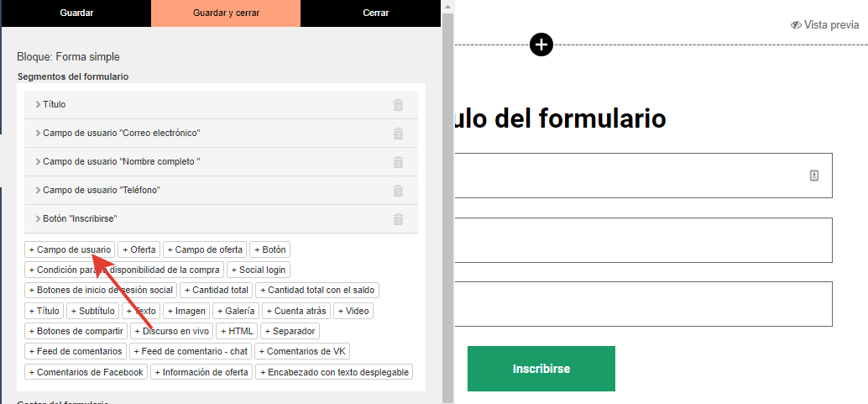Insert a Galería segment
This screenshot has height=404, width=868.
[x=236, y=311]
